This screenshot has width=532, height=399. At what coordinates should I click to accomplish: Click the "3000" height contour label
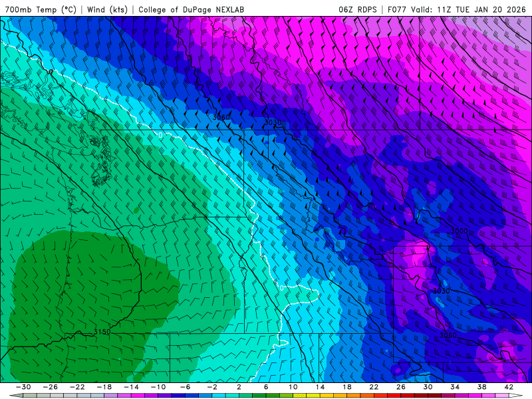click(459, 231)
